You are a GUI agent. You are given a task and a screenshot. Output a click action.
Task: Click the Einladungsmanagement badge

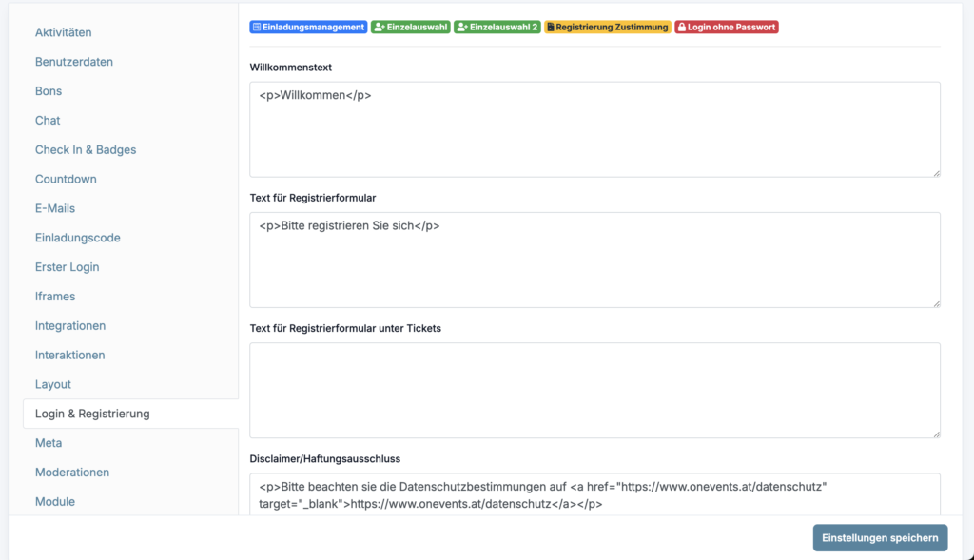click(x=308, y=28)
